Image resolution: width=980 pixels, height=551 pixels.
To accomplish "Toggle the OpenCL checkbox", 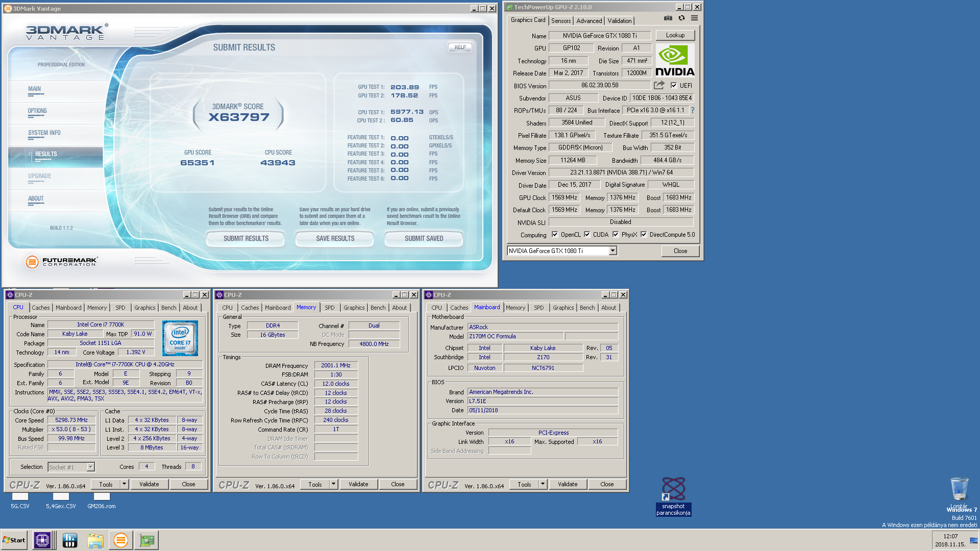I will click(555, 235).
